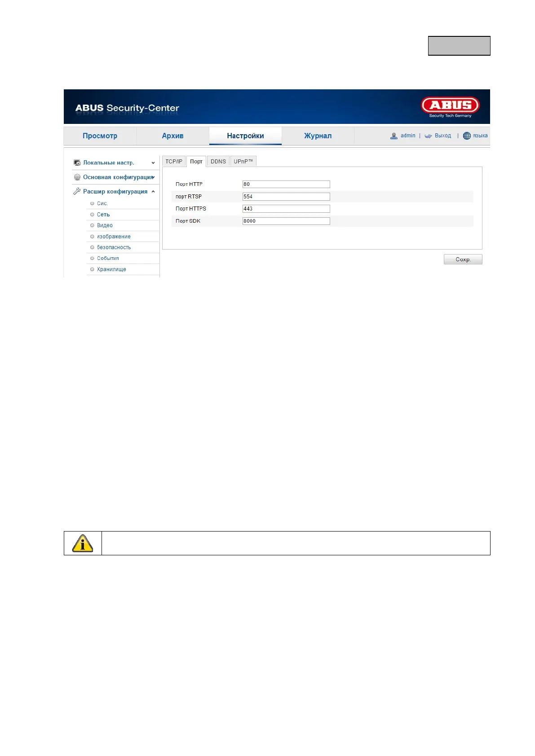Viewport: 535px width, 756px height.
Task: Open Локальные настр. section
Action: tap(109, 163)
